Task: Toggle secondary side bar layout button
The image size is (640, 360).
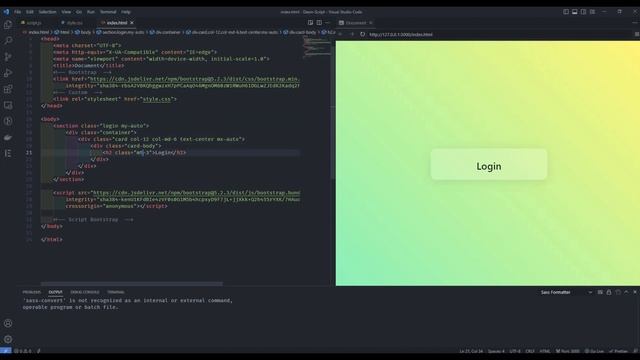Action: (x=583, y=12)
